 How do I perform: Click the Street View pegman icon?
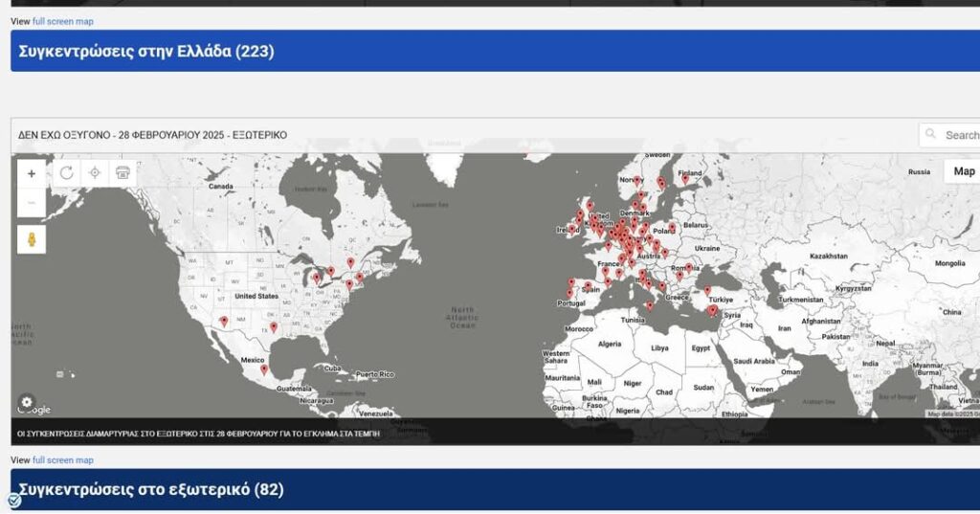32,239
